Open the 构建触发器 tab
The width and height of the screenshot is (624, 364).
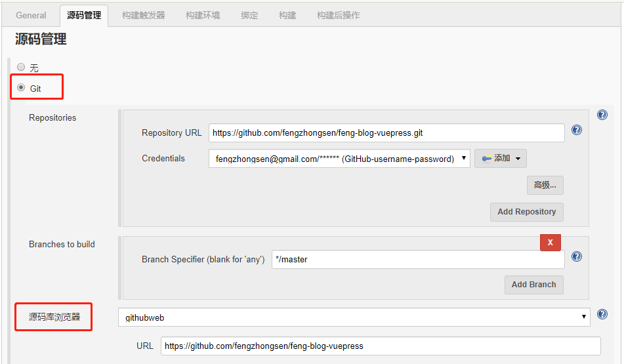144,15
